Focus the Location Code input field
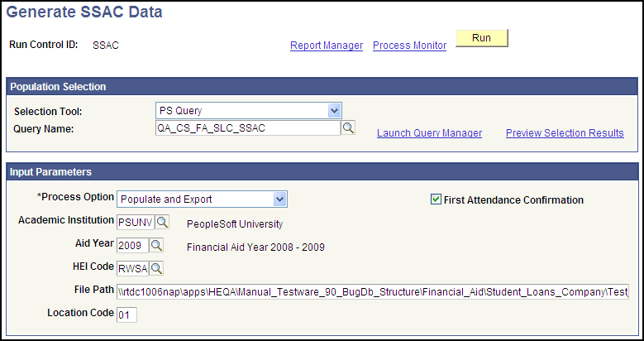This screenshot has height=341, width=644. tap(126, 315)
